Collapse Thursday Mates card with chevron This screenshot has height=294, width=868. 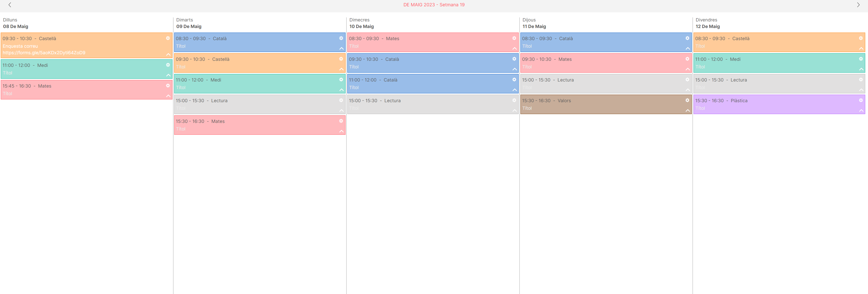pos(688,69)
